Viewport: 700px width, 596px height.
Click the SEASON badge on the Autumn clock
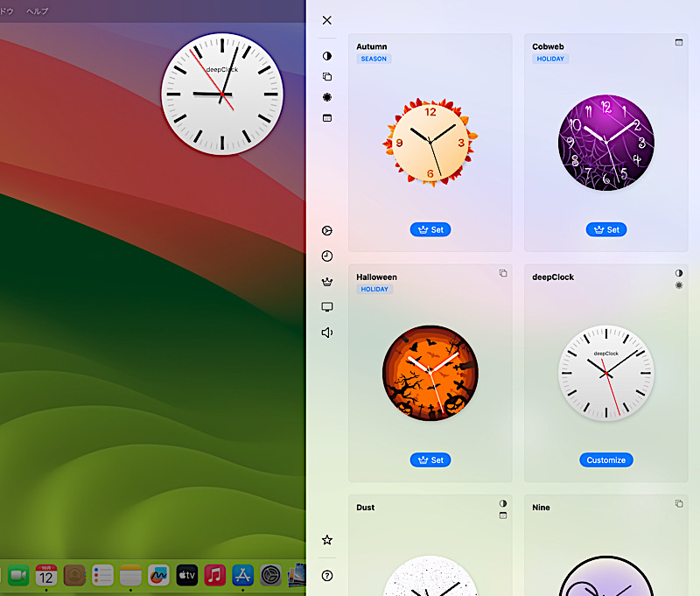[374, 58]
